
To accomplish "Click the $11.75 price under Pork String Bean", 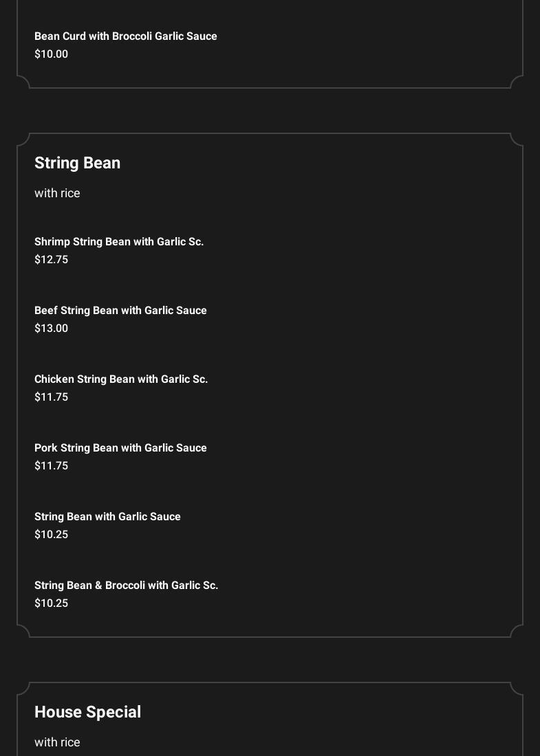I will [51, 466].
